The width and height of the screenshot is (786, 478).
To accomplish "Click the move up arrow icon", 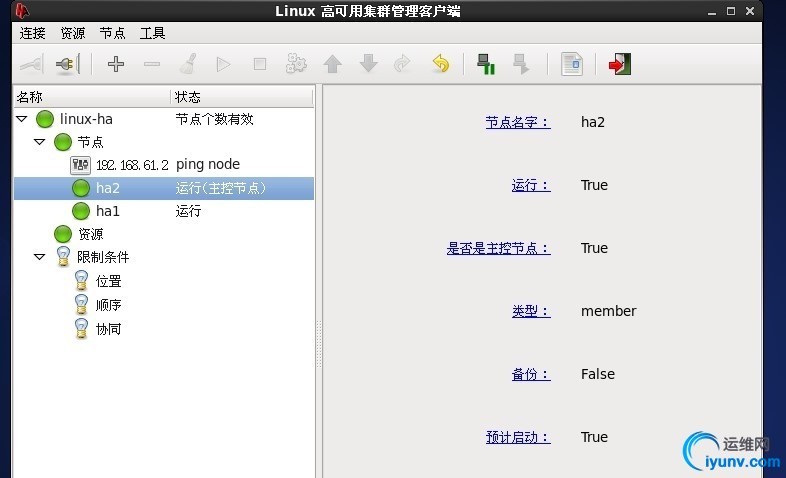I will [332, 64].
